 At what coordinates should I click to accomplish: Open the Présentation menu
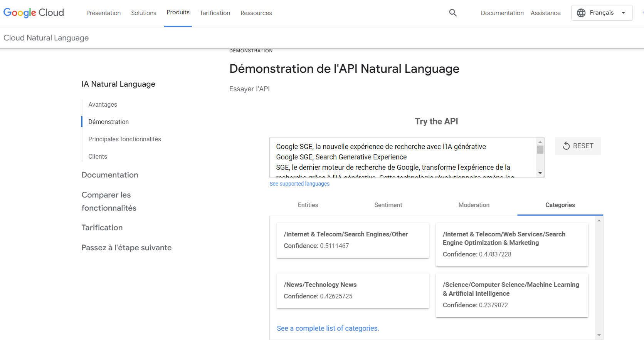(x=103, y=13)
